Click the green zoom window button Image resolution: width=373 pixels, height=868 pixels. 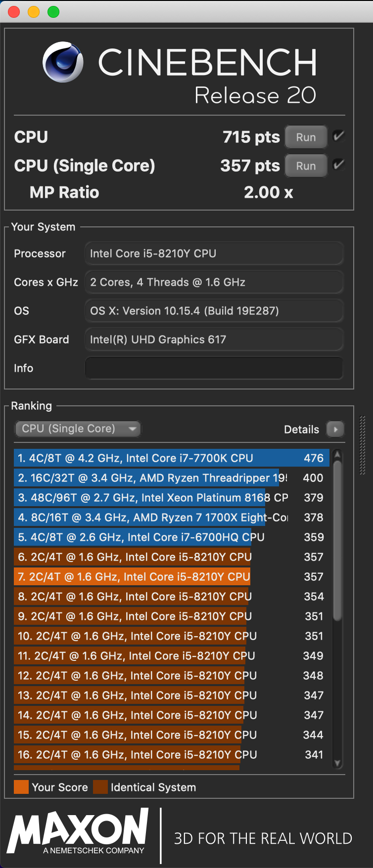click(53, 12)
